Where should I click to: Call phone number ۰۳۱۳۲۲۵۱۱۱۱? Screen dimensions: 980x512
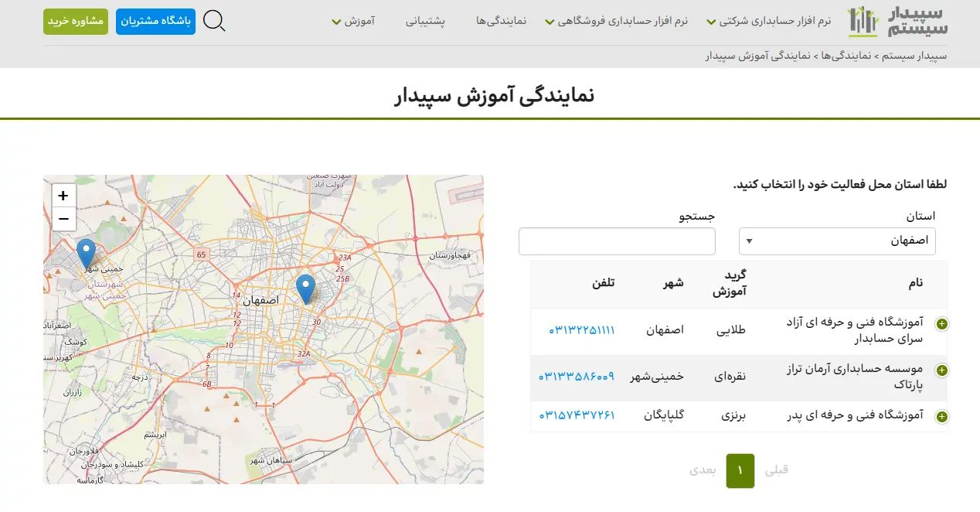pyautogui.click(x=582, y=330)
